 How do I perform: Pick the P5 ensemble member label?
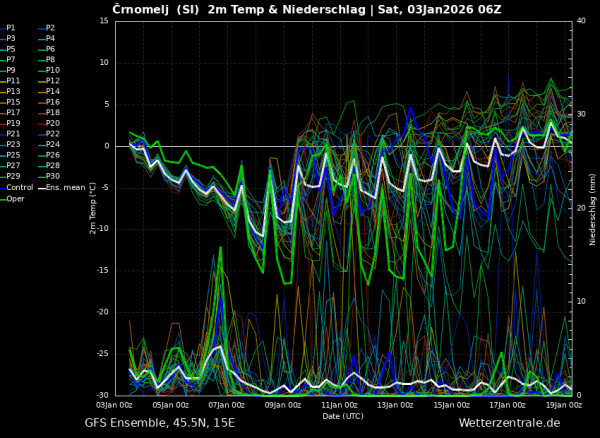[8, 49]
